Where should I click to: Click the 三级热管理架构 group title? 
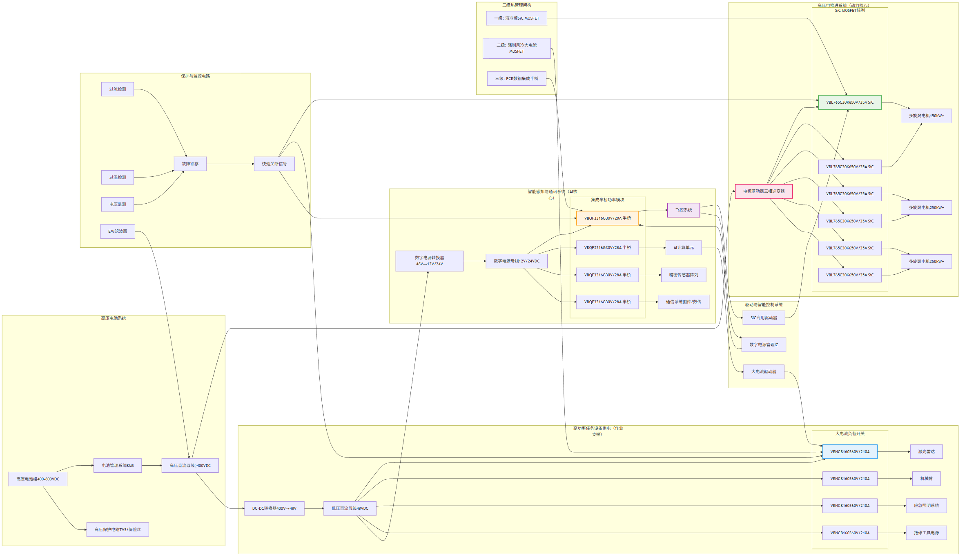[517, 5]
